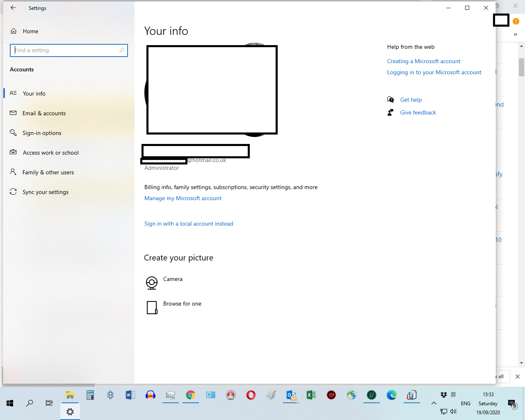Open the Windows Start menu
This screenshot has height=420, width=525.
[x=10, y=403]
